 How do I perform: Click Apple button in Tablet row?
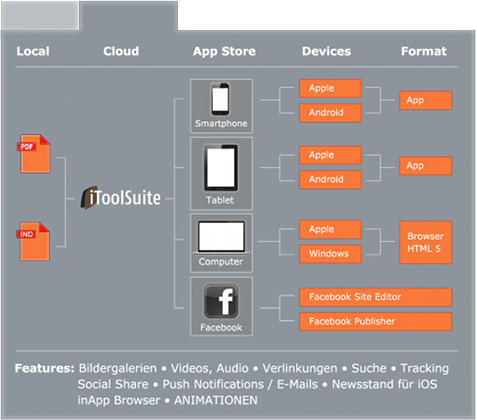(330, 155)
